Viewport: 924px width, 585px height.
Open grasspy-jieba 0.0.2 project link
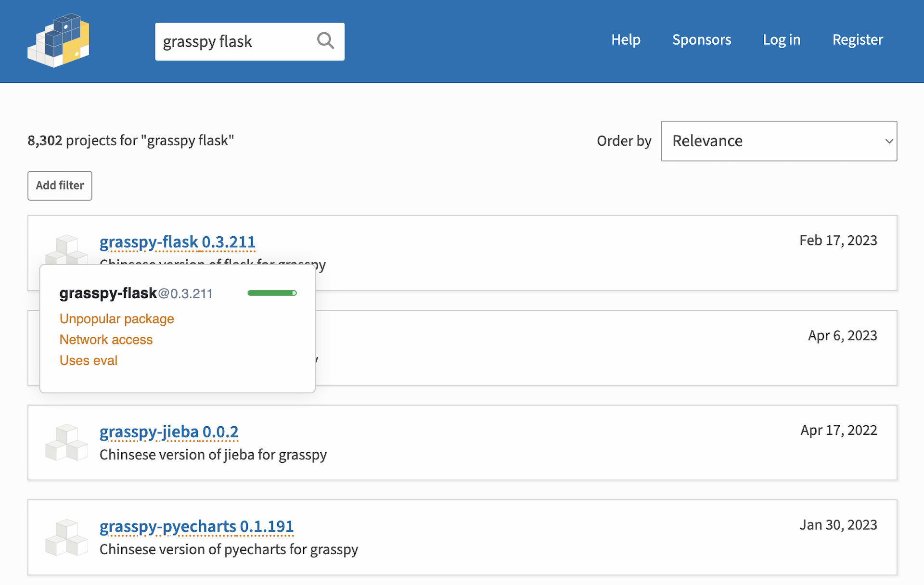169,432
